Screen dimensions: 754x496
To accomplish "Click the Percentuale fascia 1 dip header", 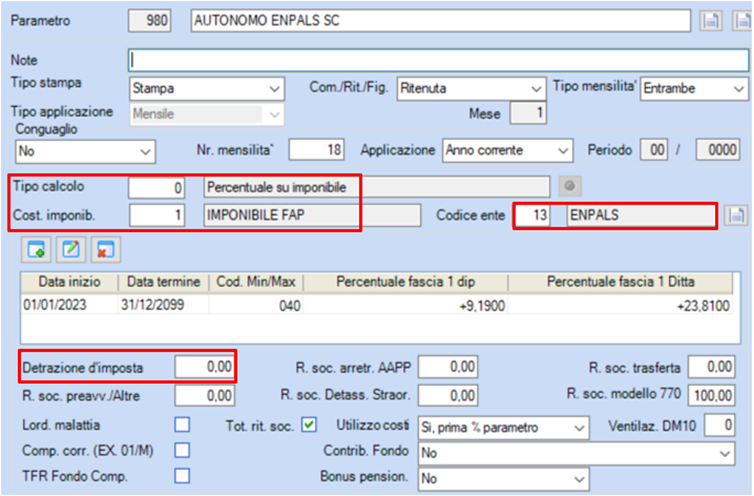I will pyautogui.click(x=405, y=282).
